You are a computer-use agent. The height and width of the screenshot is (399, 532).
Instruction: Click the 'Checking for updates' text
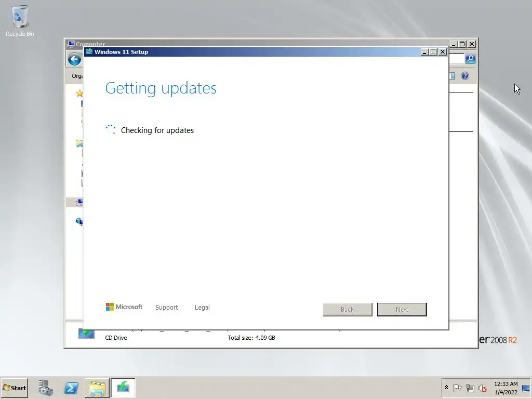(x=157, y=130)
